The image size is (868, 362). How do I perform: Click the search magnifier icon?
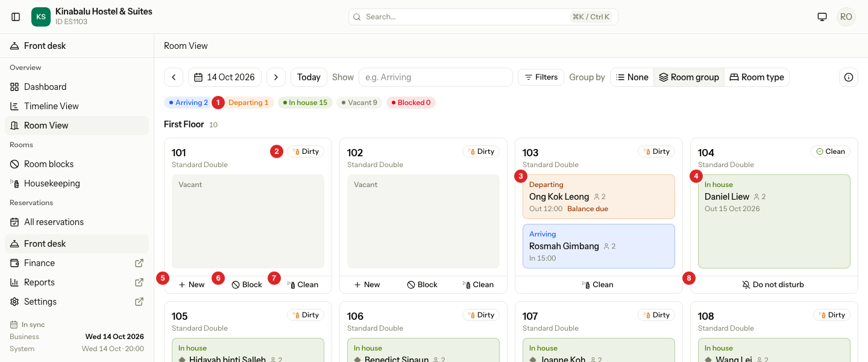[x=357, y=17]
